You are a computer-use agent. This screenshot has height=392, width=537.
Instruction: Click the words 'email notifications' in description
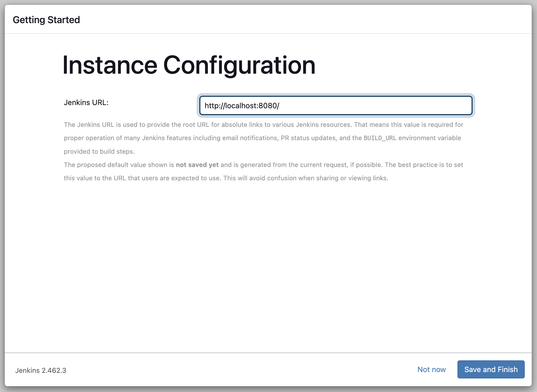coord(250,138)
